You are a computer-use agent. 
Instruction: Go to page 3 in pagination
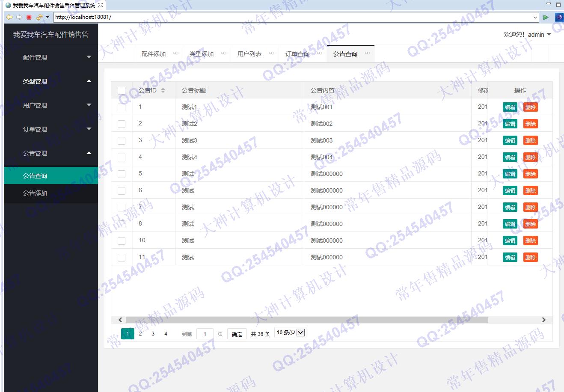pos(153,334)
